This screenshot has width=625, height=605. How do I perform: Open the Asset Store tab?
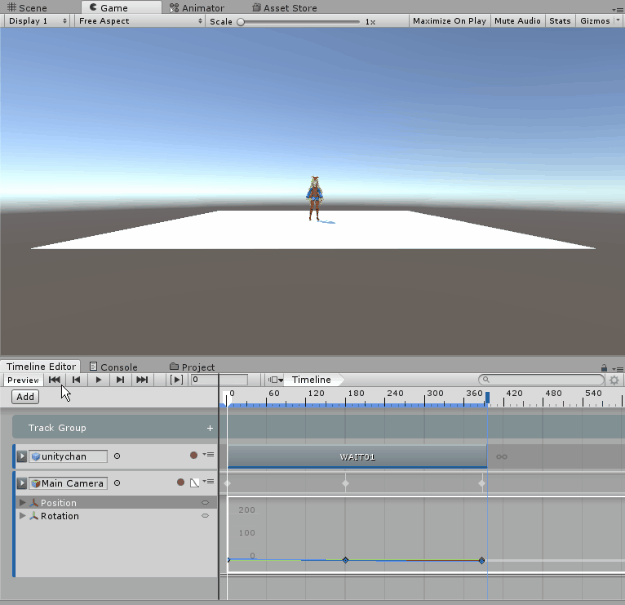[x=285, y=8]
